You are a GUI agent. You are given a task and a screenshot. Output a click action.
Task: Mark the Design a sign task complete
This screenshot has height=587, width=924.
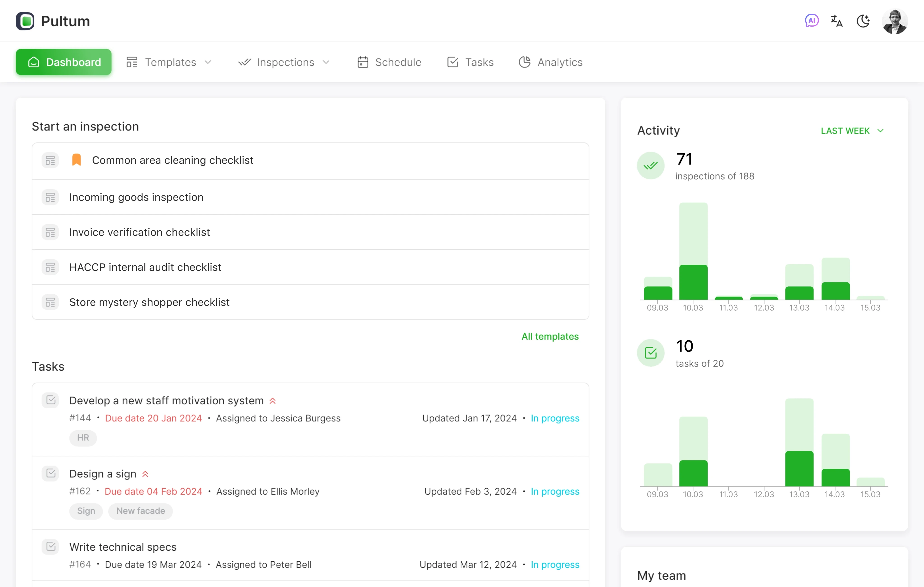pos(50,473)
